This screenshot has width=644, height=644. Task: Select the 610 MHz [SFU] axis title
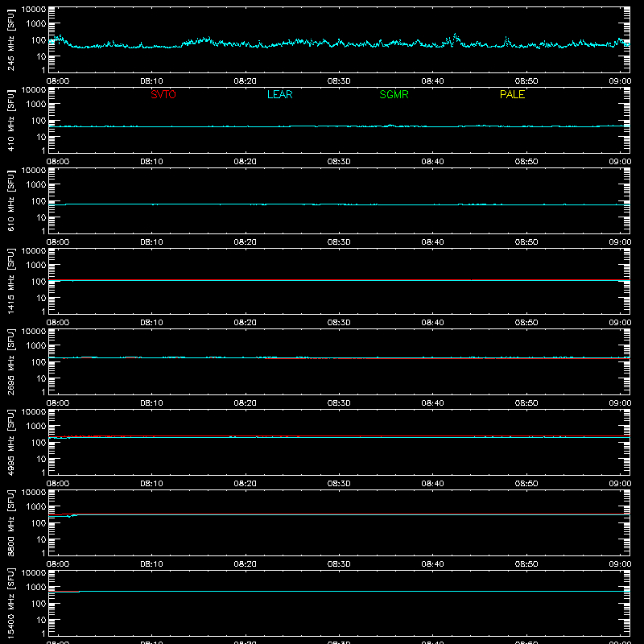pos(11,200)
